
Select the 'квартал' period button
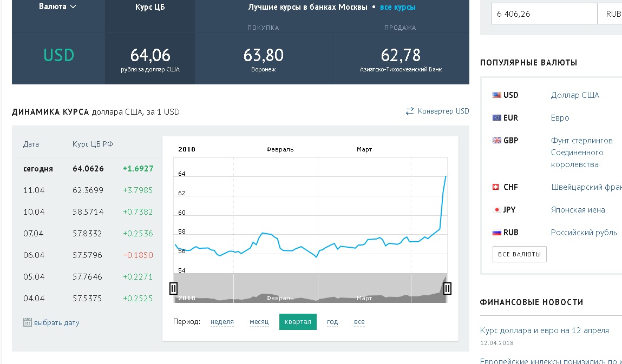[298, 322]
